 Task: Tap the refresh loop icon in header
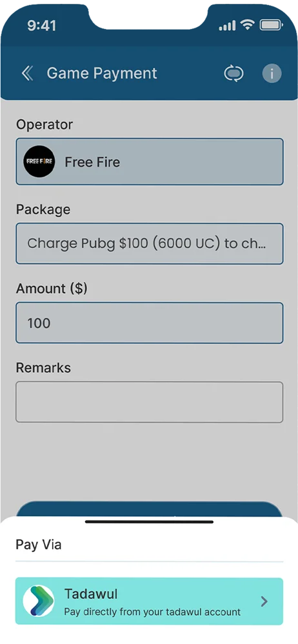click(233, 73)
